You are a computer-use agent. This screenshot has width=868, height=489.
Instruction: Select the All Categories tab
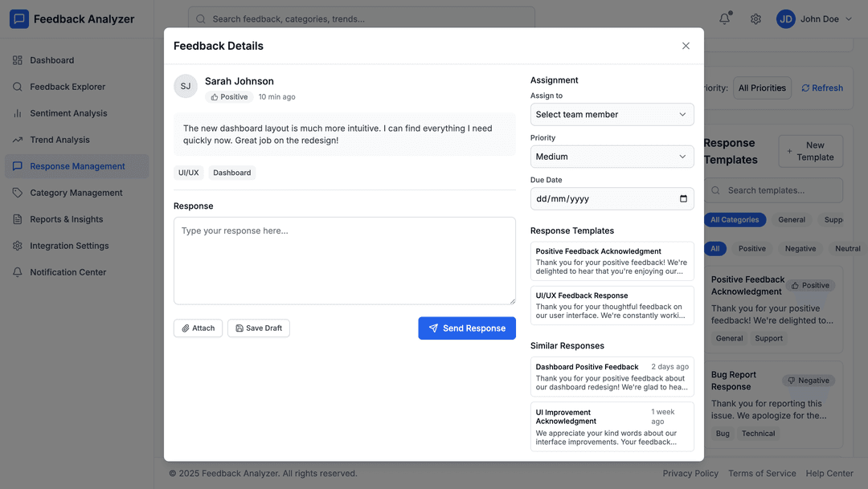[x=735, y=219]
